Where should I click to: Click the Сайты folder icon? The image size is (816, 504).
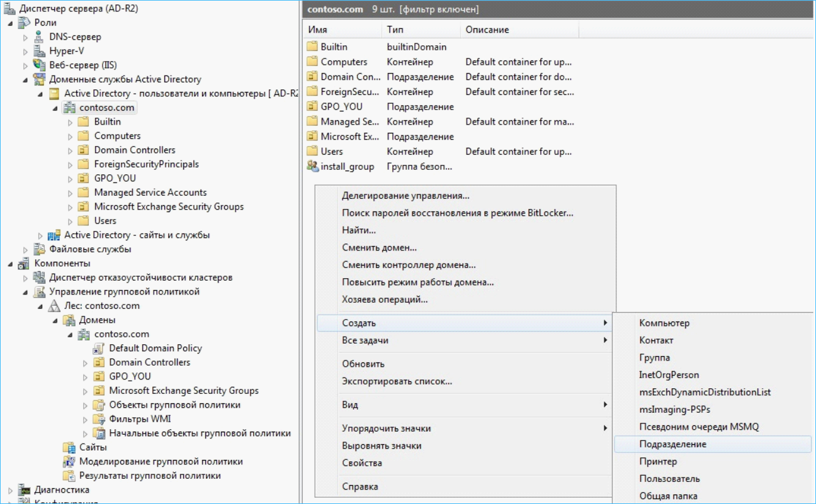pyautogui.click(x=69, y=447)
